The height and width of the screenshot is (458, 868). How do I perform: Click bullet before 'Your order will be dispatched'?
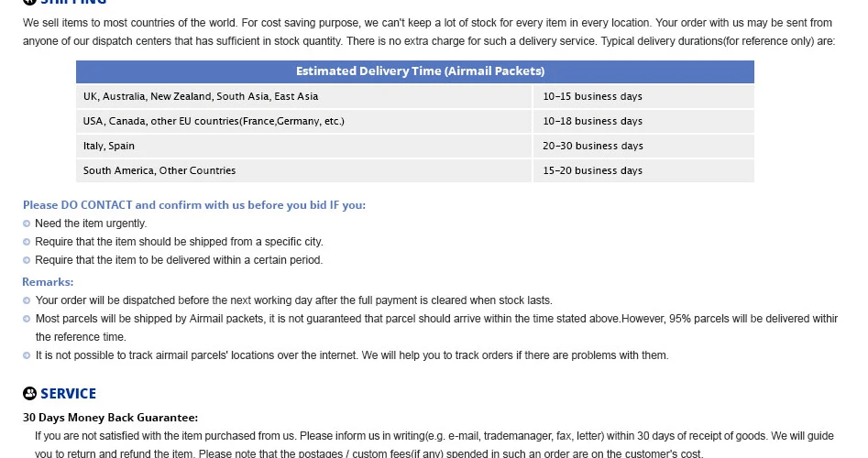click(27, 300)
